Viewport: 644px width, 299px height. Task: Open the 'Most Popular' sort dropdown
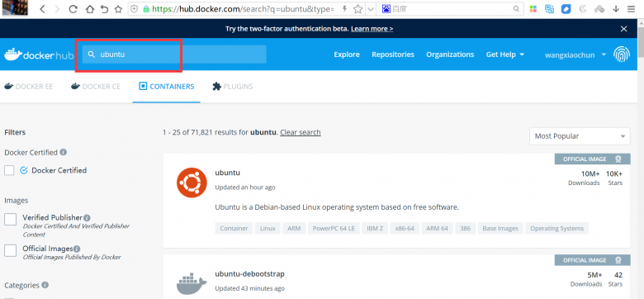tap(580, 136)
